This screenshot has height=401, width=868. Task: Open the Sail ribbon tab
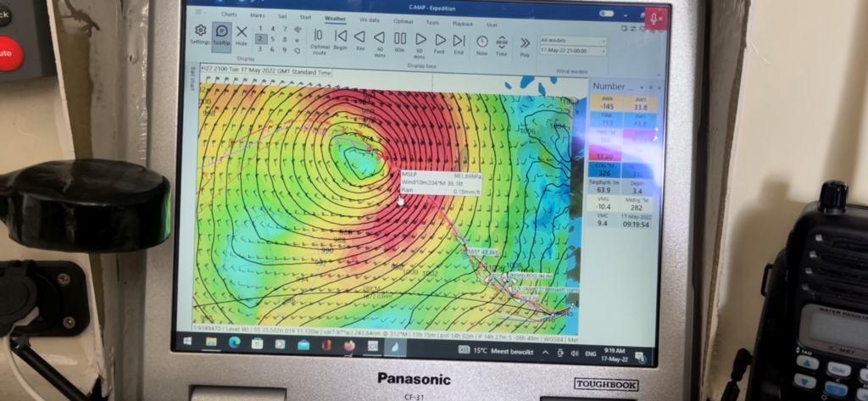click(x=282, y=17)
